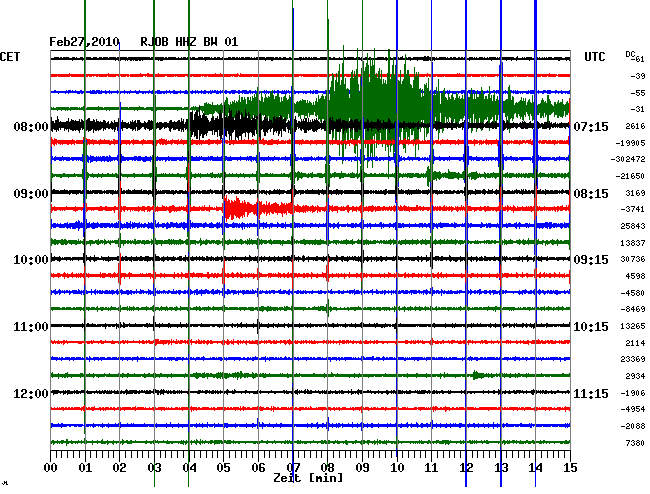Click the DC value 25843
650x494 pixels.
[633, 226]
